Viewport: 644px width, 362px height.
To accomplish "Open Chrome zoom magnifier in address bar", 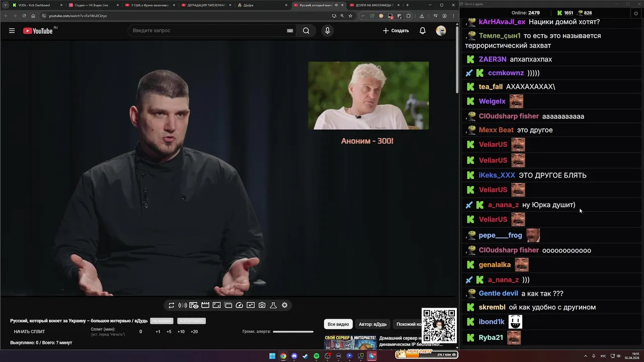I will click(x=342, y=16).
